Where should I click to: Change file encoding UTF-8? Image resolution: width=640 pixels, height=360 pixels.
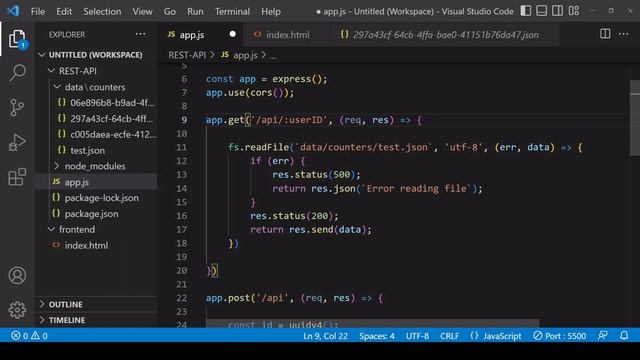point(417,336)
